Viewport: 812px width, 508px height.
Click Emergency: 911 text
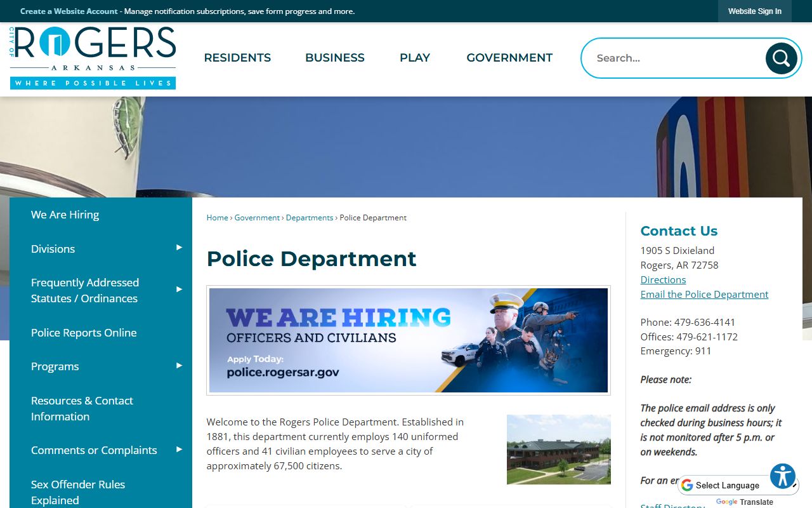tap(676, 351)
